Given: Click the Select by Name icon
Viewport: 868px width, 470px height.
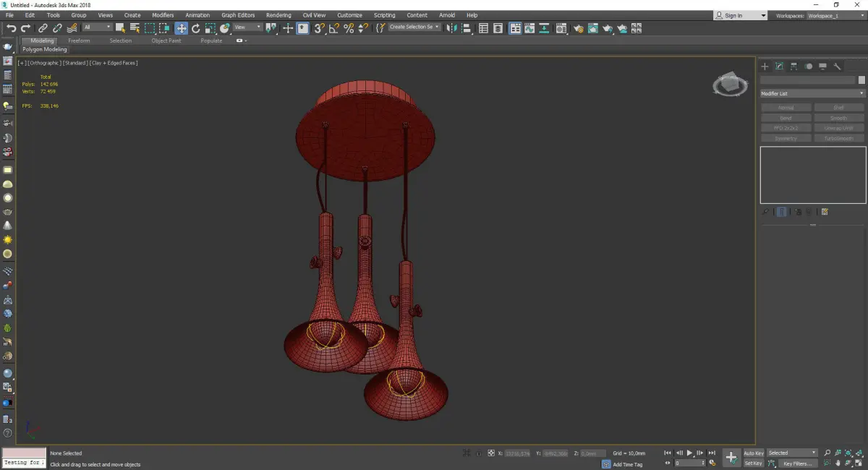Looking at the screenshot, I should coord(135,28).
